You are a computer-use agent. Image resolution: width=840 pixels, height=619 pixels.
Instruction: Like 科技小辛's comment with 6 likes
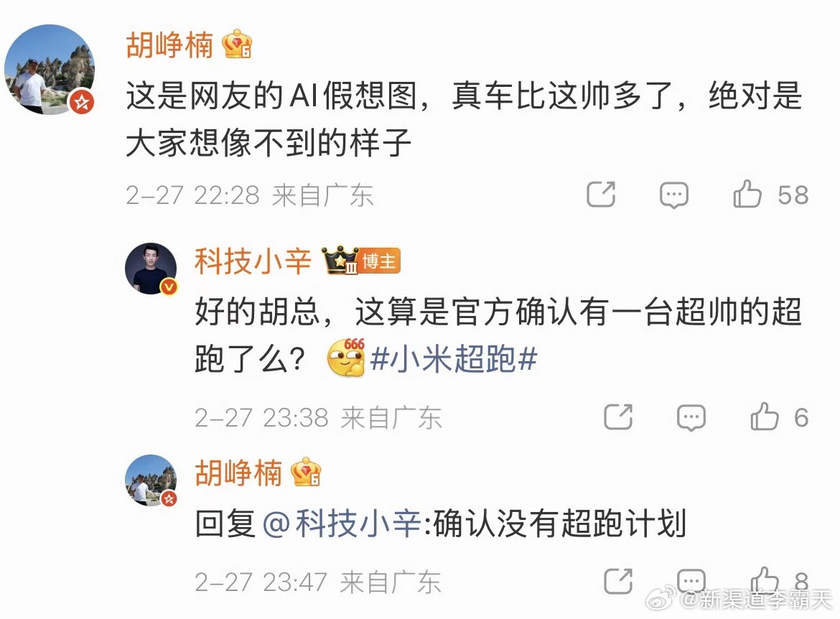pyautogui.click(x=765, y=416)
